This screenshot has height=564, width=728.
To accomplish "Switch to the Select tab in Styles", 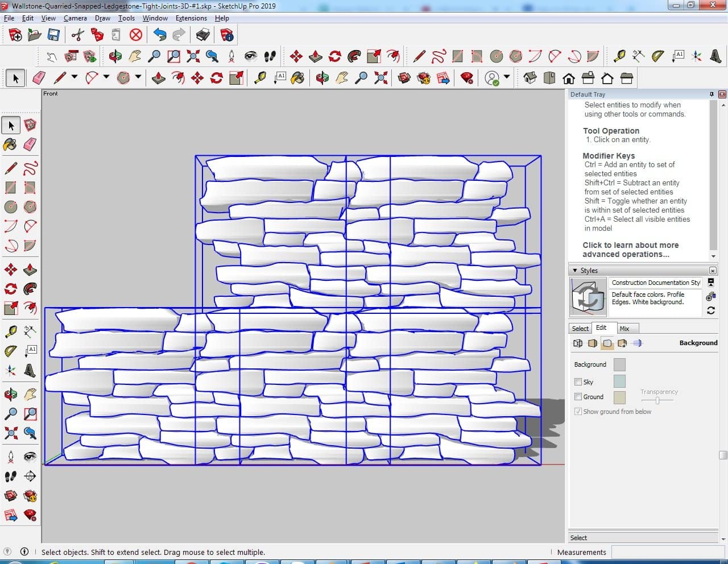I will (580, 329).
